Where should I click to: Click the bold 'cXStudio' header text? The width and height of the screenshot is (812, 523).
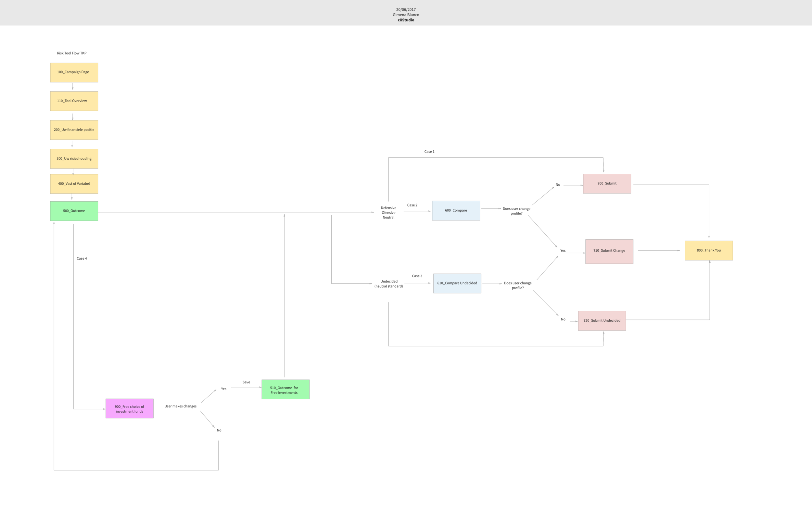point(406,20)
